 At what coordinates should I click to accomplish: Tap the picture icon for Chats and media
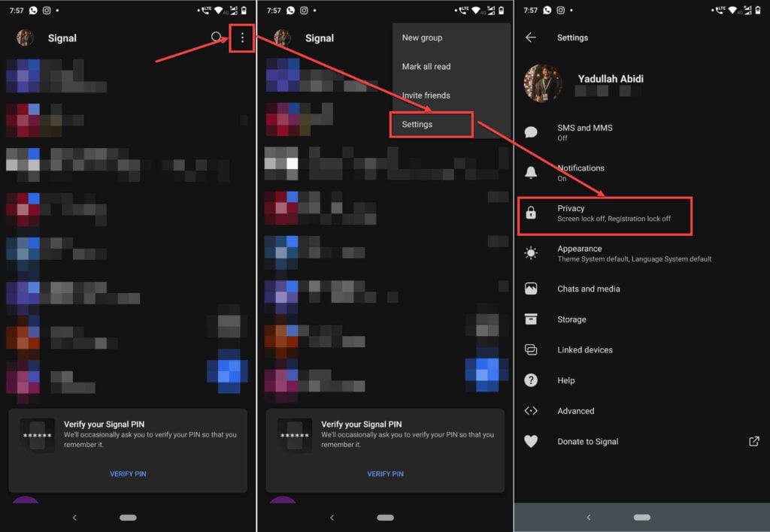(531, 289)
